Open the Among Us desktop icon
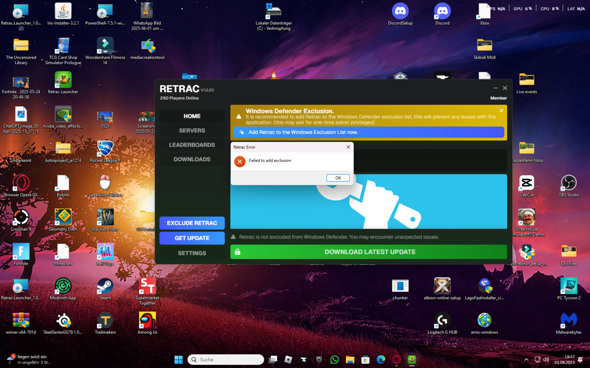590x368 pixels. 147,323
